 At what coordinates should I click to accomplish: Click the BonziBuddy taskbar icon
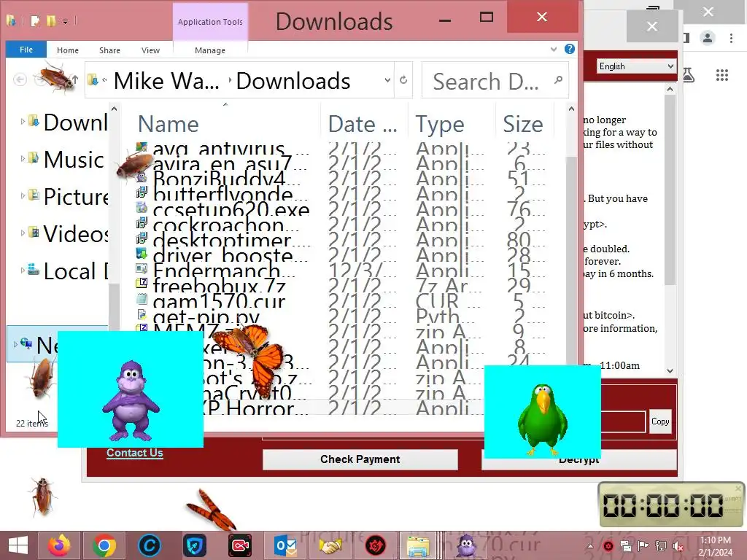tap(466, 545)
